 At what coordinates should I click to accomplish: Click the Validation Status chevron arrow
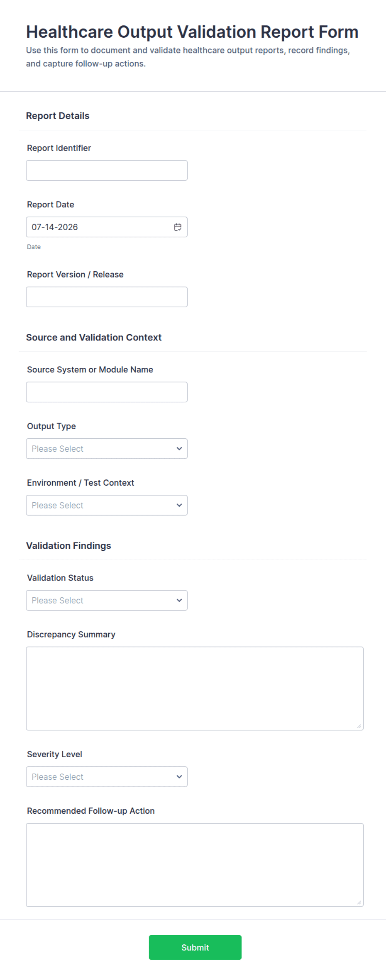click(x=179, y=600)
